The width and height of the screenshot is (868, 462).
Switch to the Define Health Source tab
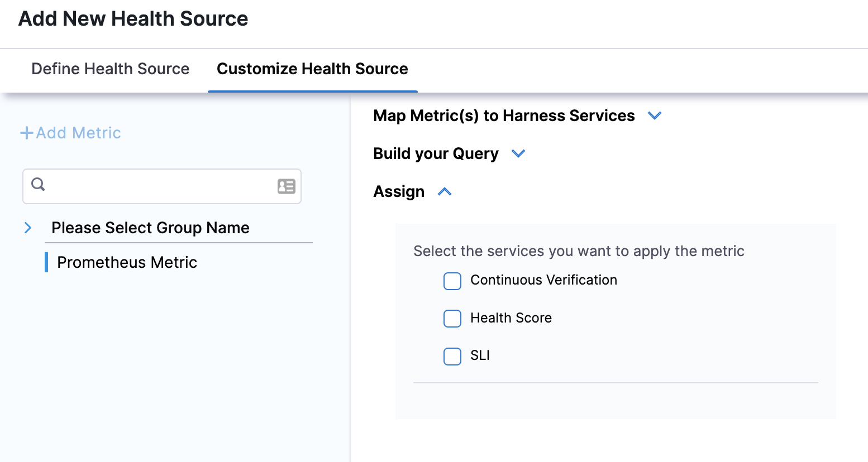tap(111, 69)
